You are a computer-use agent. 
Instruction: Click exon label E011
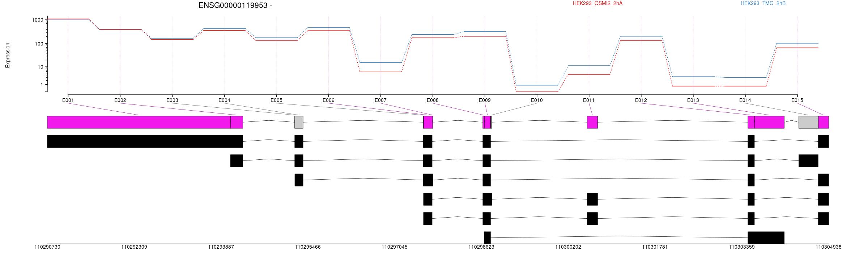[x=589, y=100]
